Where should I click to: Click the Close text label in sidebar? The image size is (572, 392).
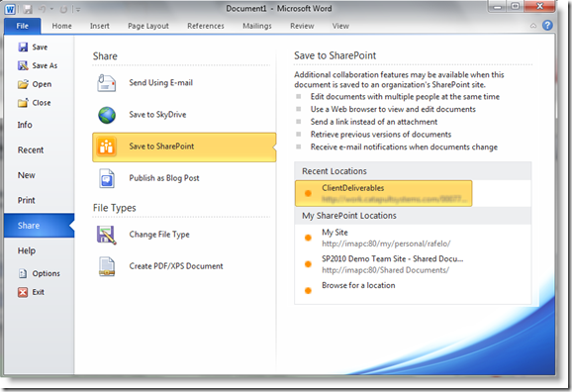(x=42, y=103)
